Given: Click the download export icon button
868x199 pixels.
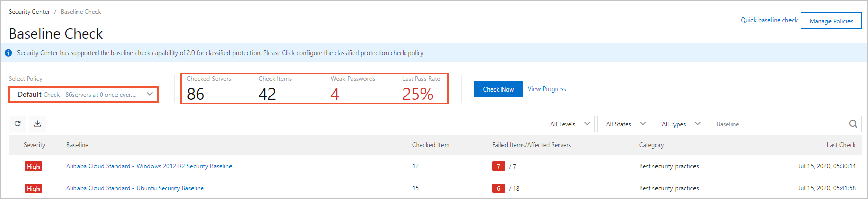Looking at the screenshot, I should point(37,124).
